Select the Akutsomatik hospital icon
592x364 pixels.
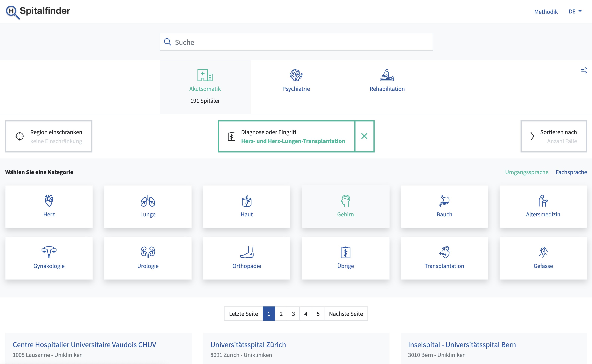click(x=205, y=75)
